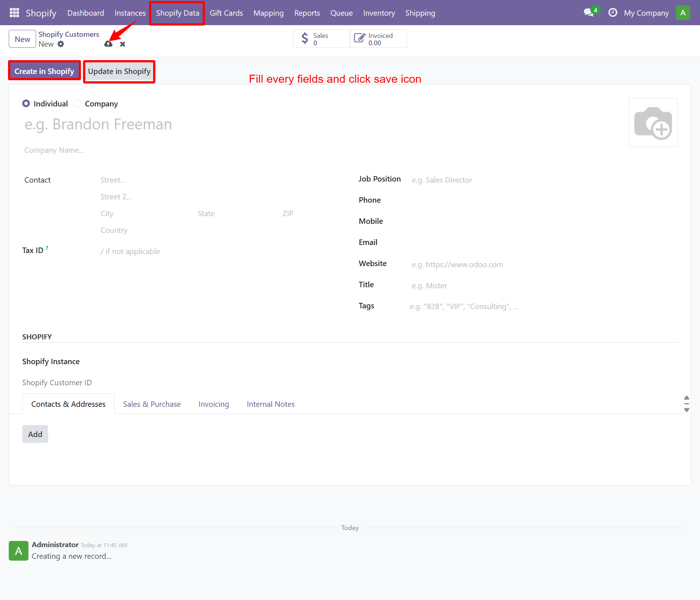Upload a customer photo via the camera icon
This screenshot has height=600, width=700.
tap(653, 122)
